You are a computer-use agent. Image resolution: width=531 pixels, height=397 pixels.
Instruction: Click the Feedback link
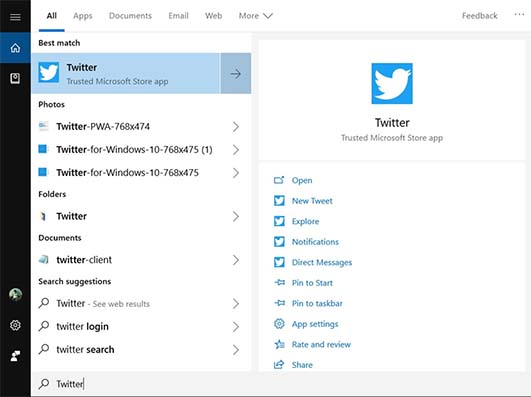coord(480,16)
